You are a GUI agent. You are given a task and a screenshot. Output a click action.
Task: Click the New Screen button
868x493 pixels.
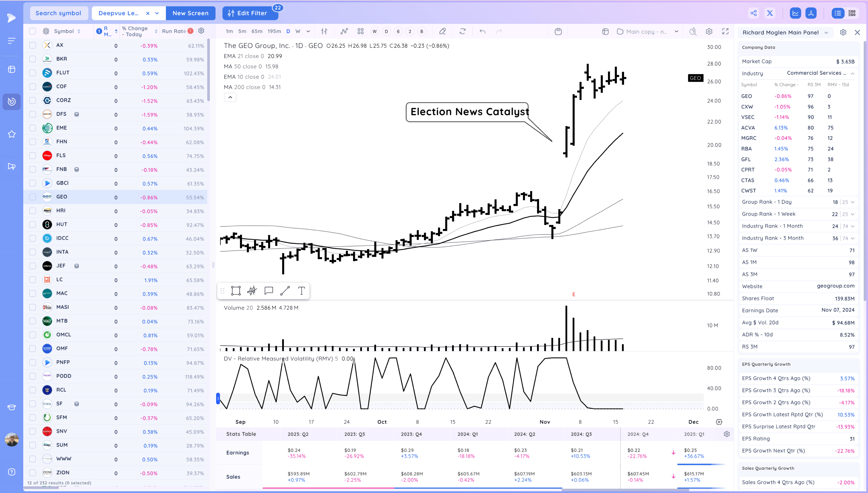point(191,13)
